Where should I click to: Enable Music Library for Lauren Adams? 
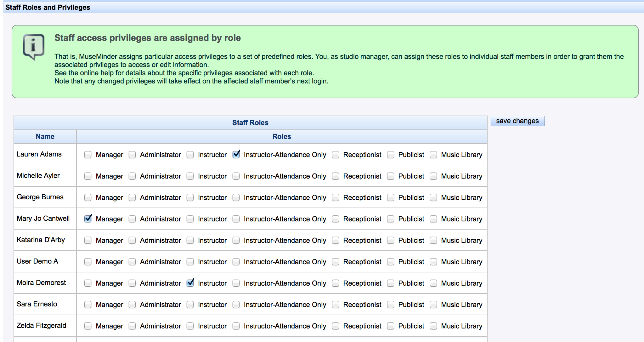coord(433,155)
